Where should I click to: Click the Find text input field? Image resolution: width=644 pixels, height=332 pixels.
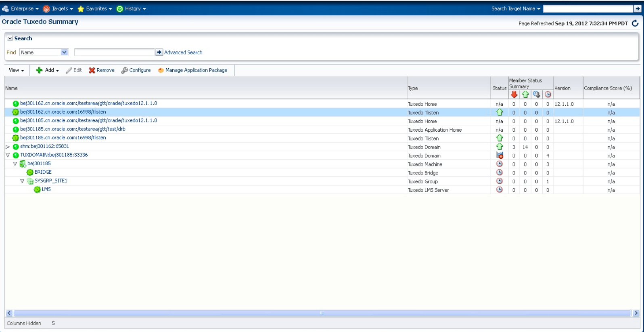point(114,53)
